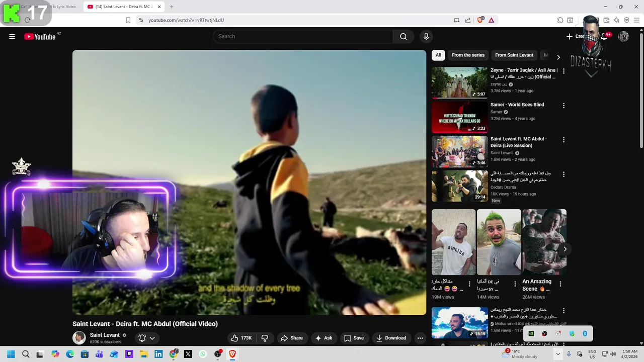Screen dimensions: 644x362
Task: Go to the YouTube home logo
Action: click(40, 37)
